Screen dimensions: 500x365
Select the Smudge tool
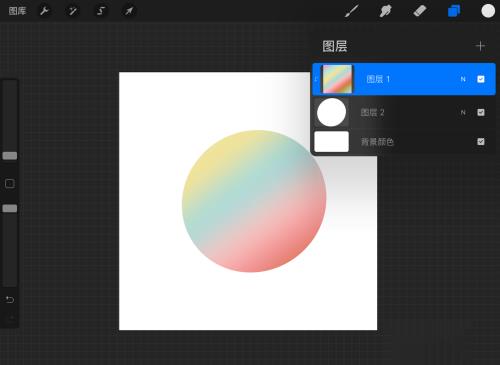click(x=386, y=11)
